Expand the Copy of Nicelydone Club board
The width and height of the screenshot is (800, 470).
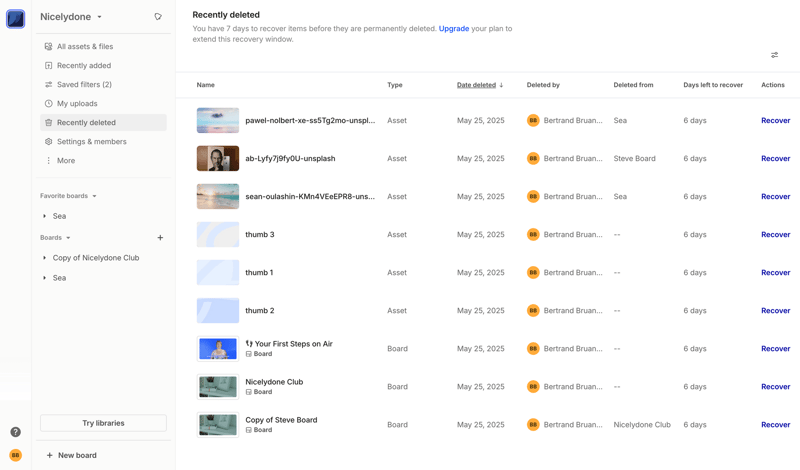point(45,258)
